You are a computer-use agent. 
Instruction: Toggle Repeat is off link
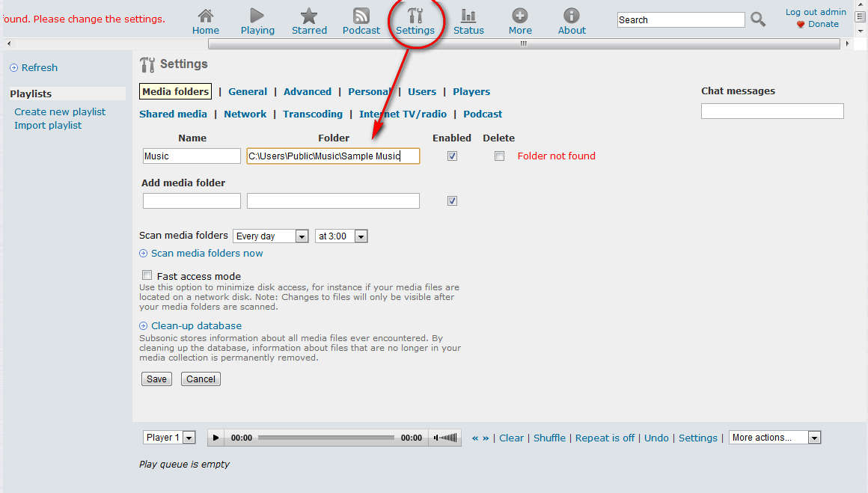(x=605, y=438)
